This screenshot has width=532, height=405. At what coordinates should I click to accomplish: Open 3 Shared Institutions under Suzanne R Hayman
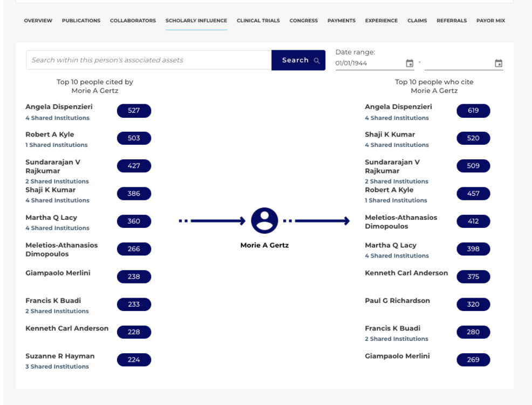pos(57,367)
